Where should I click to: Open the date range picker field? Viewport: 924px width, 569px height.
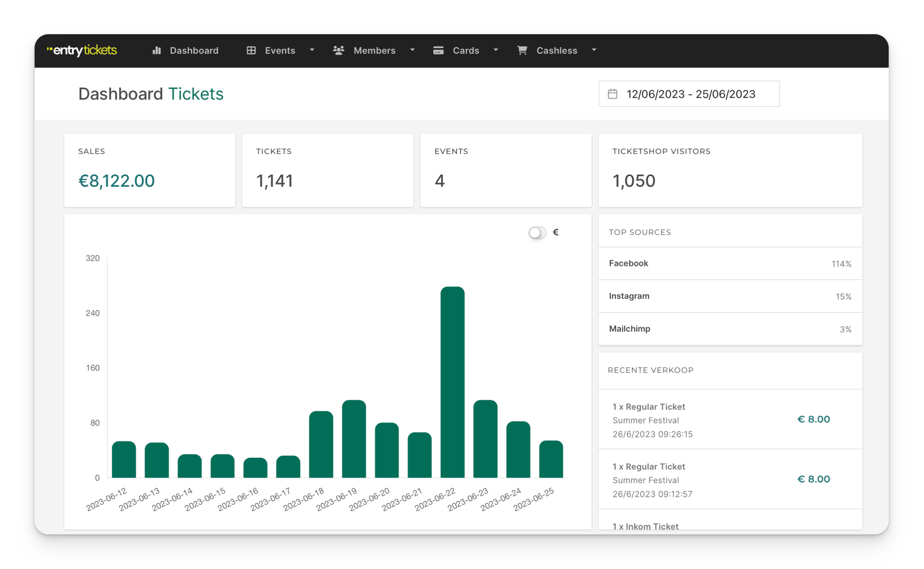pos(689,94)
